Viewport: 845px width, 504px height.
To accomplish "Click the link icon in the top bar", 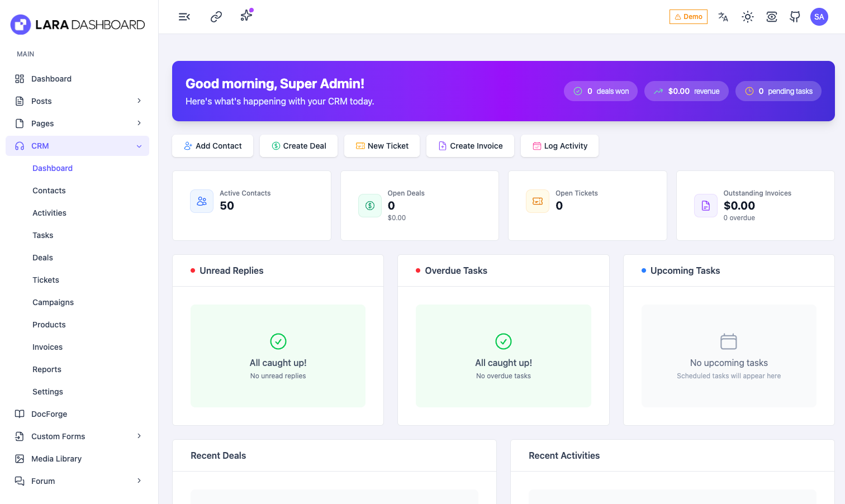I will click(216, 17).
